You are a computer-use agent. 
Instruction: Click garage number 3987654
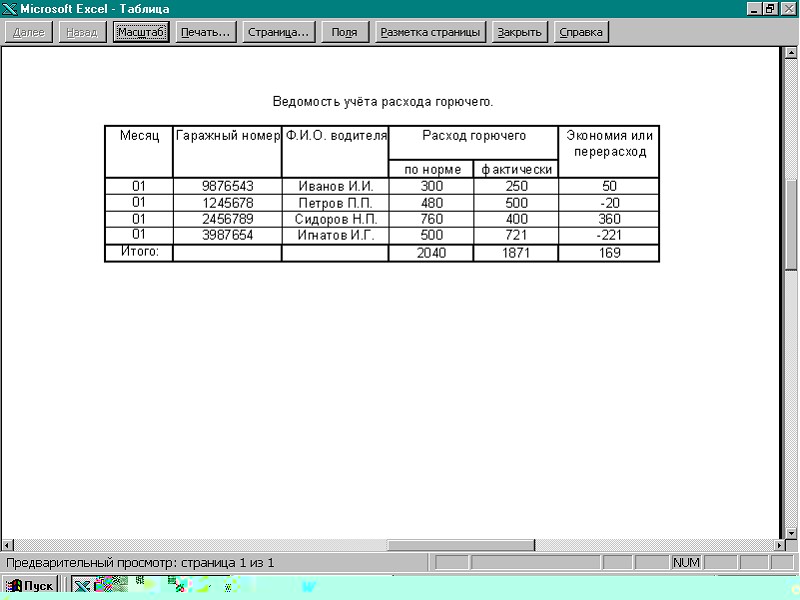pos(228,235)
